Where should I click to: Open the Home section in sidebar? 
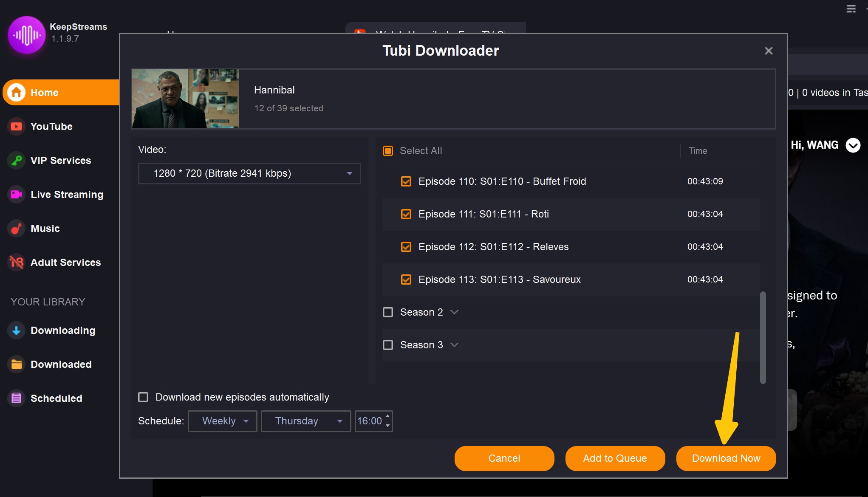61,92
